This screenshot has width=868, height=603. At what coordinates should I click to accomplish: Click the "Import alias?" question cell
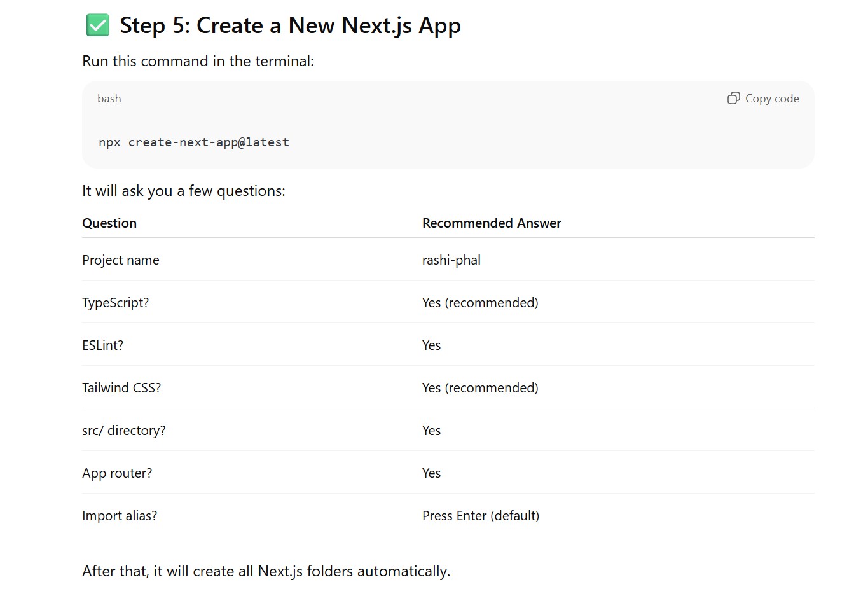tap(120, 516)
